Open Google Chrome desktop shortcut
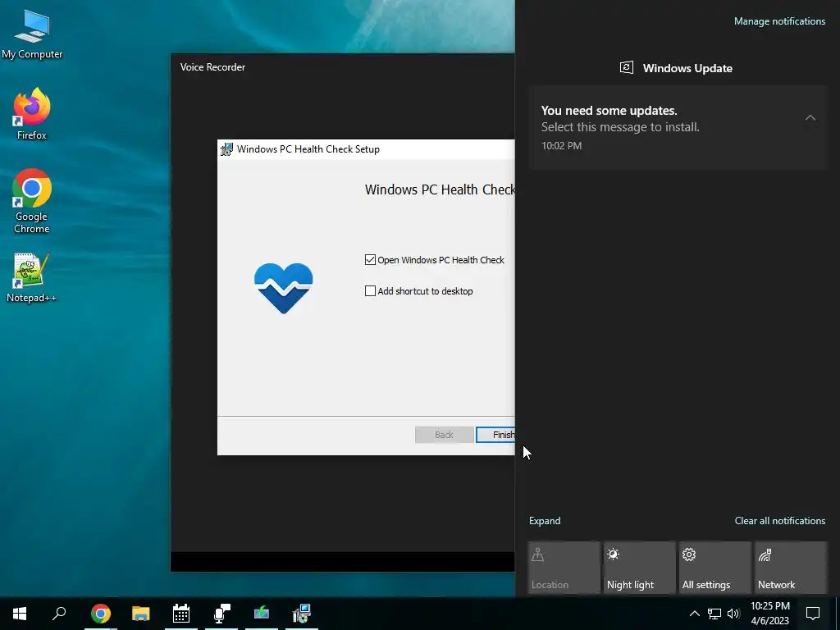The width and height of the screenshot is (840, 630). (x=32, y=201)
